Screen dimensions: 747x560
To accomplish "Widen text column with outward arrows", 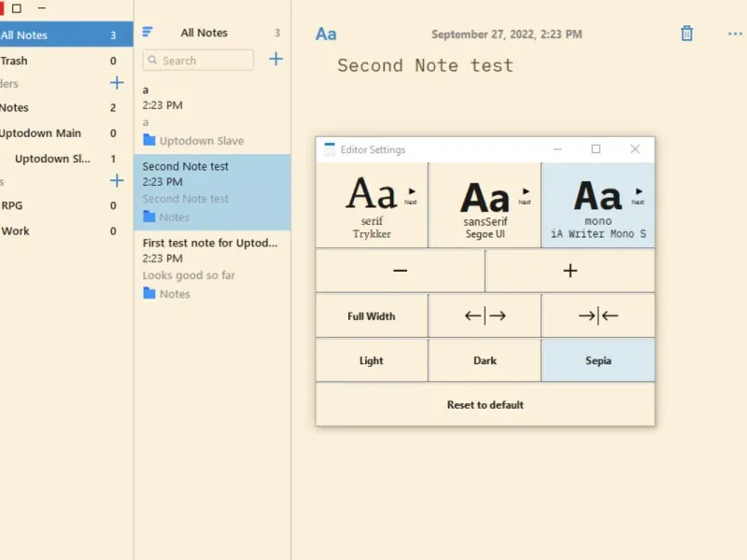I will [485, 315].
